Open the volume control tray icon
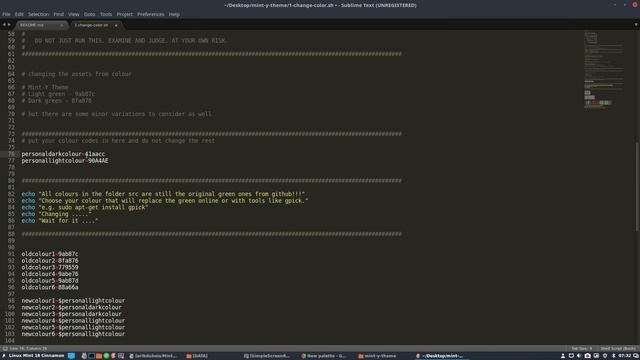 (579, 356)
